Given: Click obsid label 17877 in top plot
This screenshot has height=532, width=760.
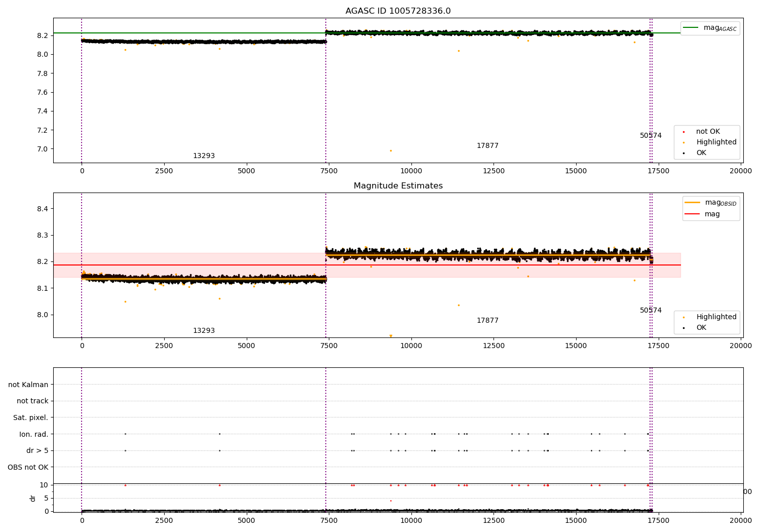Looking at the screenshot, I should point(487,146).
